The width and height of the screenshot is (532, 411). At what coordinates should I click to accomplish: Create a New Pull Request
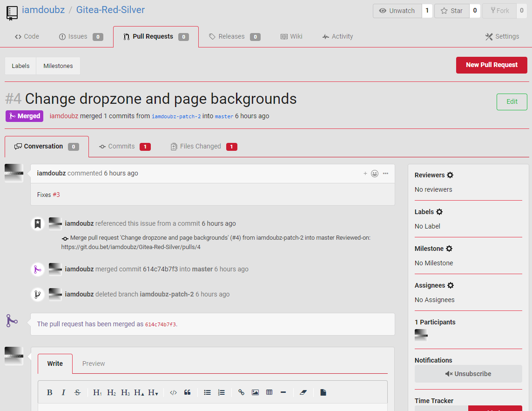click(x=492, y=65)
